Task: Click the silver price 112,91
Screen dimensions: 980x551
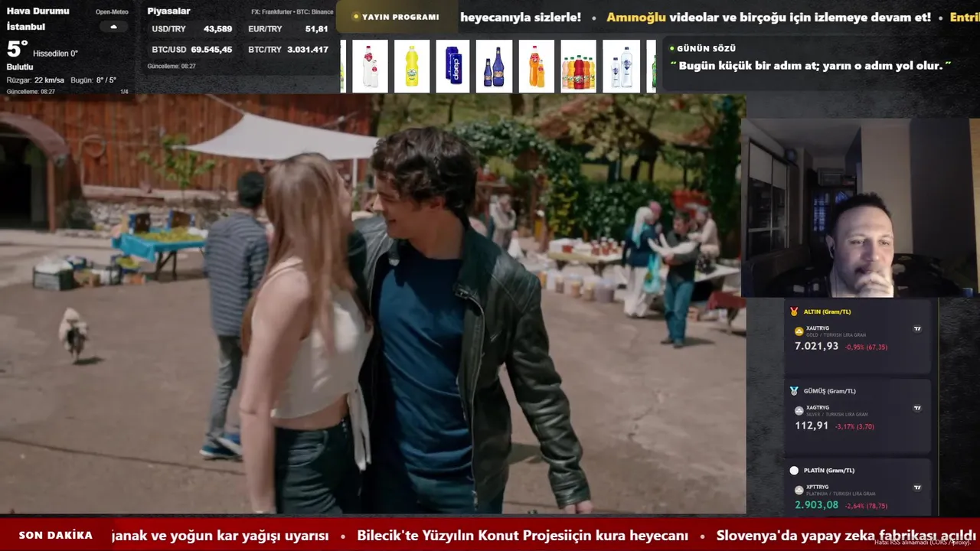Action: click(812, 426)
